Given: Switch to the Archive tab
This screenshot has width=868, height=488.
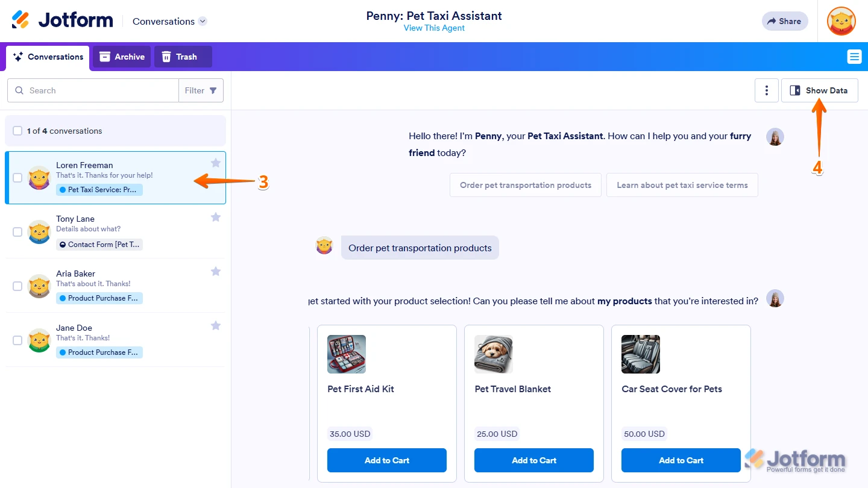Looking at the screenshot, I should [x=121, y=56].
